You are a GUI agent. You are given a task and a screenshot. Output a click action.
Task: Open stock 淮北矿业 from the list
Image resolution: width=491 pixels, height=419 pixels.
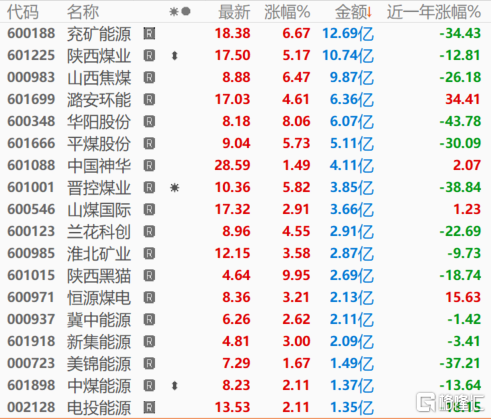tap(99, 254)
